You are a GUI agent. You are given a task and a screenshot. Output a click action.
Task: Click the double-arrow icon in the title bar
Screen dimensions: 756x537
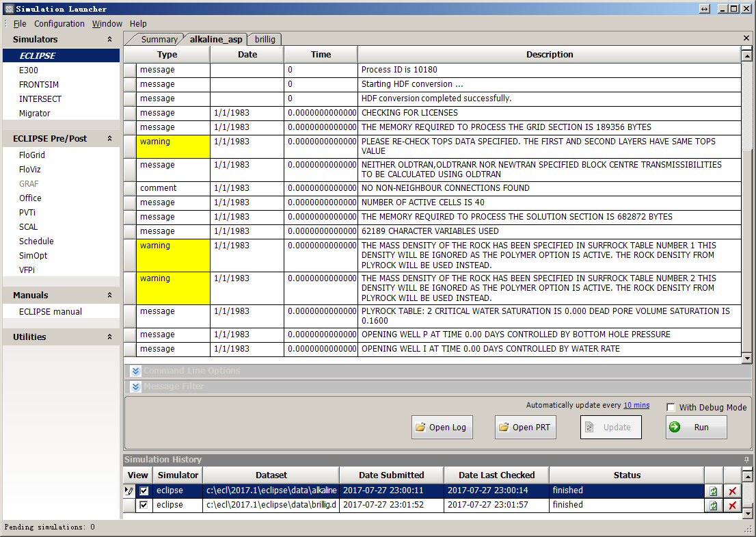(705, 9)
